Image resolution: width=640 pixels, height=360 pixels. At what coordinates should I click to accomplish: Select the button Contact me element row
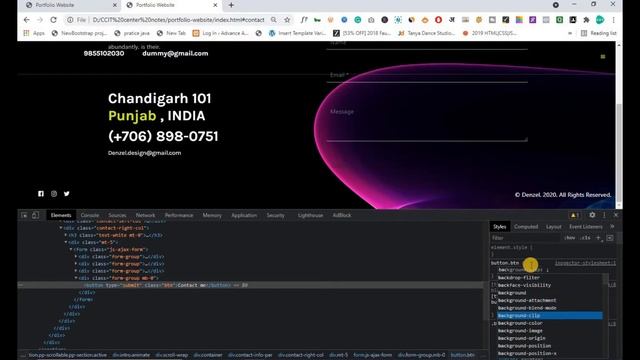tap(250, 285)
